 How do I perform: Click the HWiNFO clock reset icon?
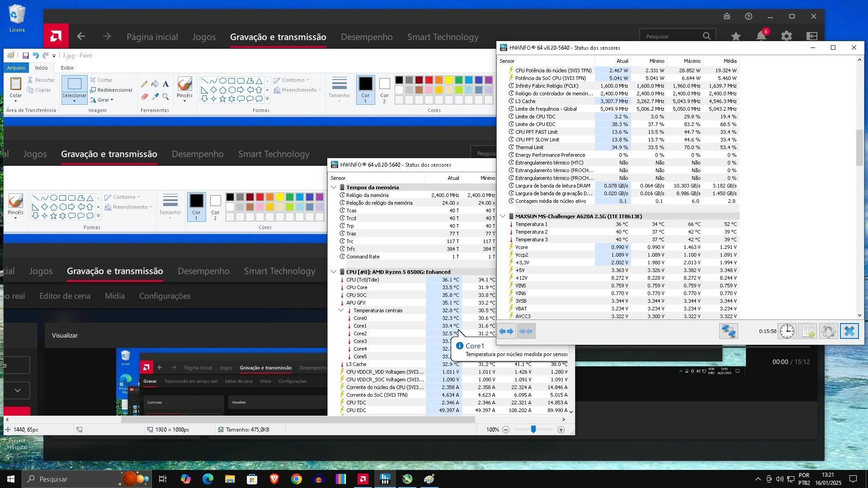787,331
